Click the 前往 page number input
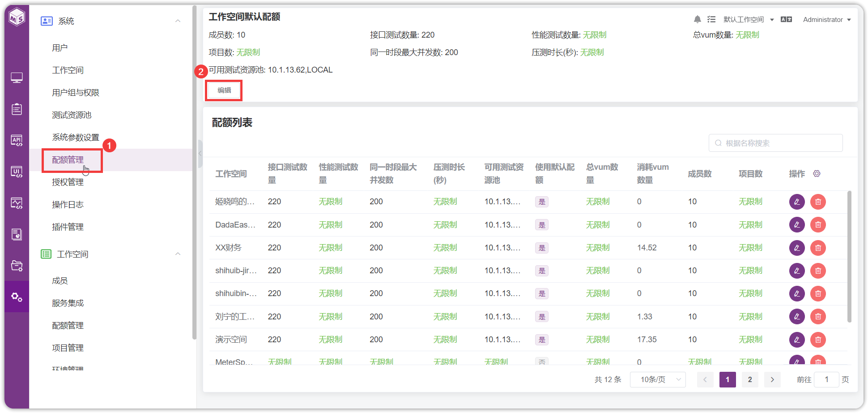868x413 pixels. pos(826,379)
